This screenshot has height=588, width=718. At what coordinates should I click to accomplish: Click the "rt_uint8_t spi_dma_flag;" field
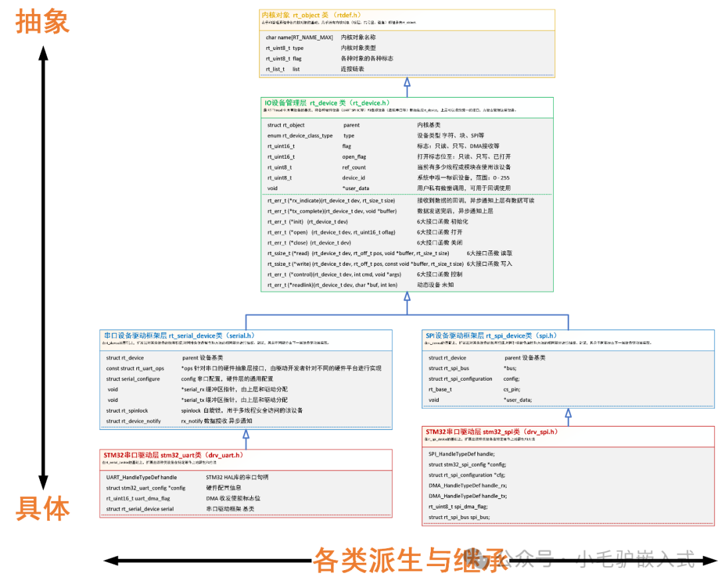(x=458, y=506)
